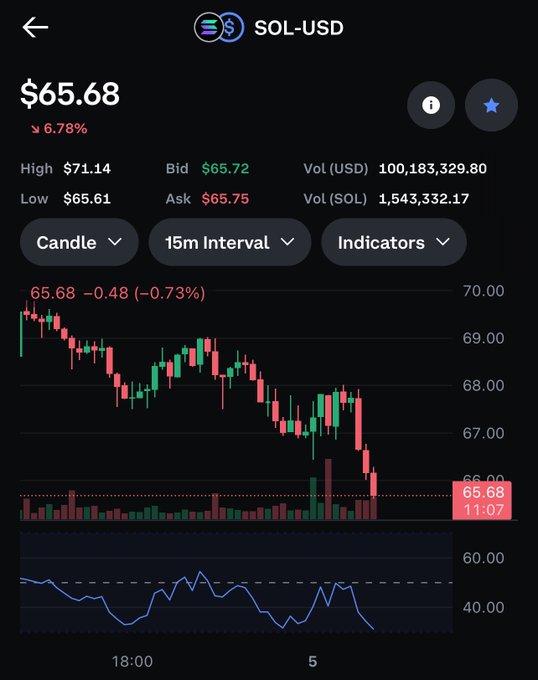Toggle the favorite star for SOL-USD
The height and width of the screenshot is (680, 538).
tap(491, 105)
